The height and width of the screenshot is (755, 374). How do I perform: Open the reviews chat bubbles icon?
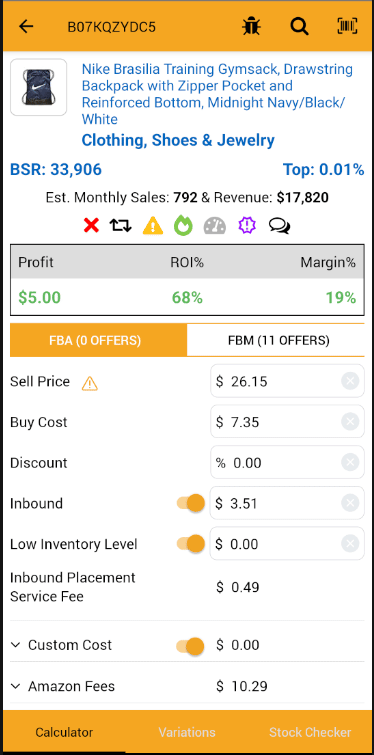(279, 225)
